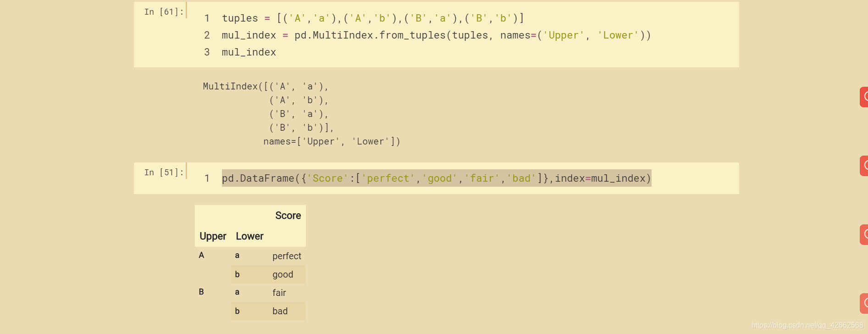Click the pd.MultiIndex.from_tuples code line
Viewport: 868px width, 334px height.
click(x=436, y=35)
